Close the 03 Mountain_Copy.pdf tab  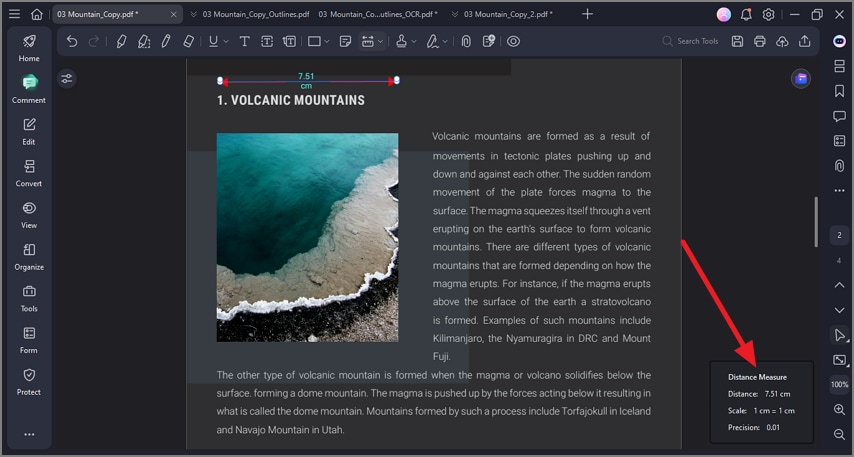tap(174, 14)
